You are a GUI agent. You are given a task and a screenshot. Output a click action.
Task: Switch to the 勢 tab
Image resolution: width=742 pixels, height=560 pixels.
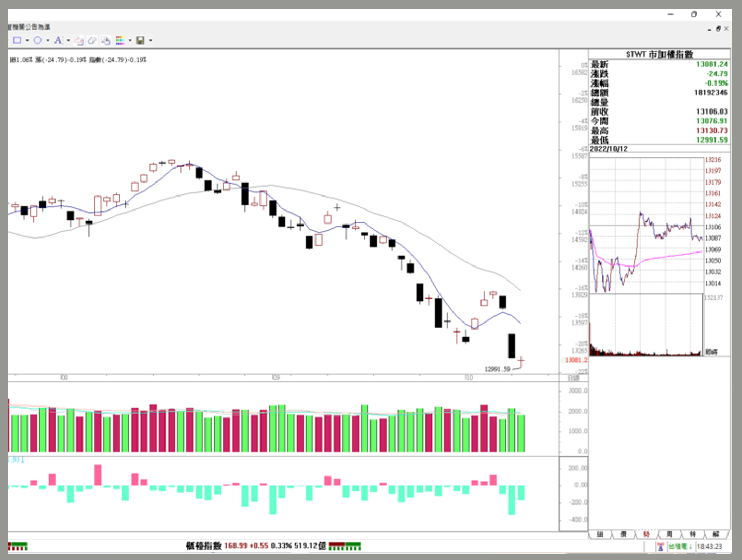tap(647, 534)
